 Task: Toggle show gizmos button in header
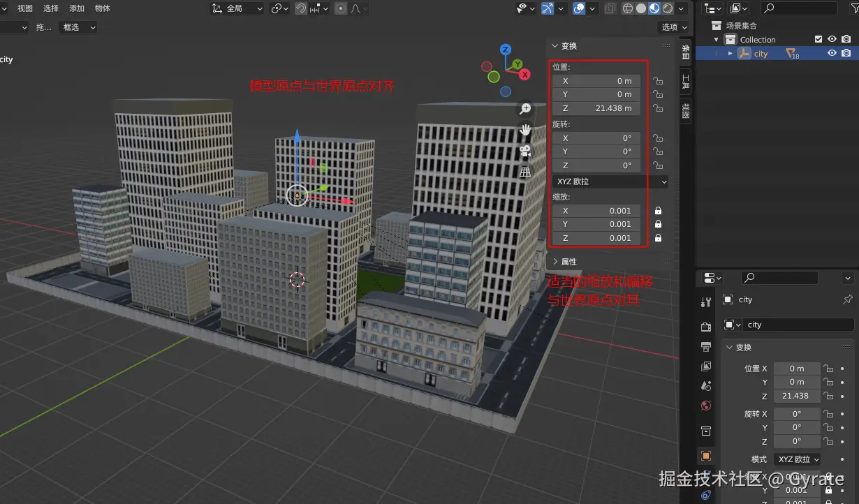click(x=548, y=8)
